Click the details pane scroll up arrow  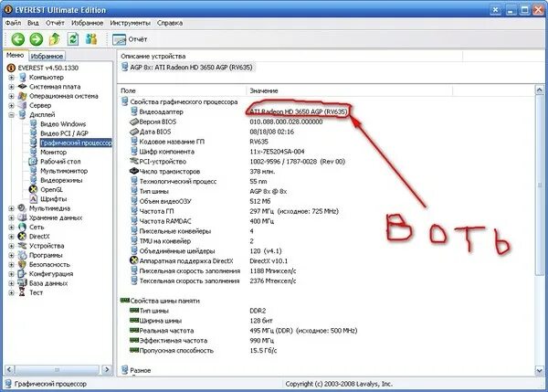point(539,90)
